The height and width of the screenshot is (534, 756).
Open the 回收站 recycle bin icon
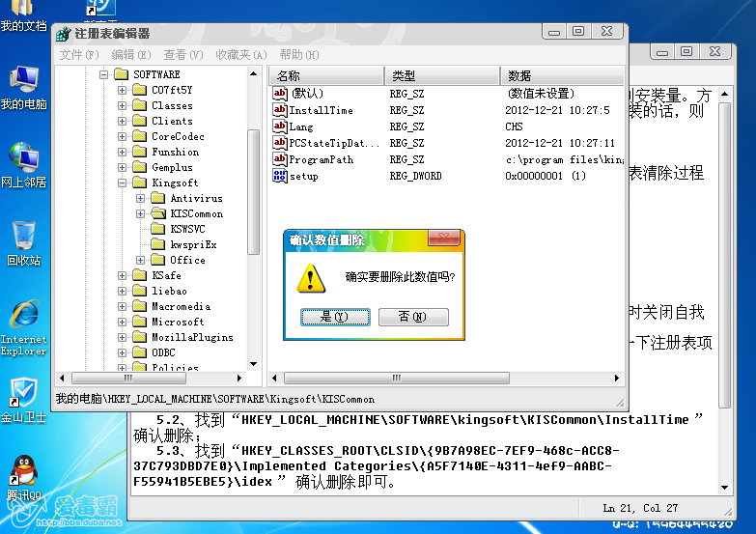click(x=23, y=243)
